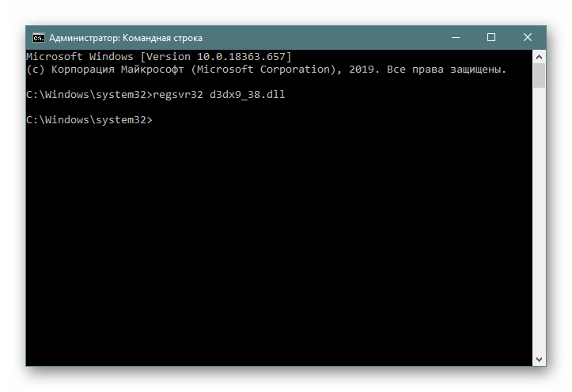
Task: Click the window title 'Администратор: Командная строка'
Action: click(126, 38)
